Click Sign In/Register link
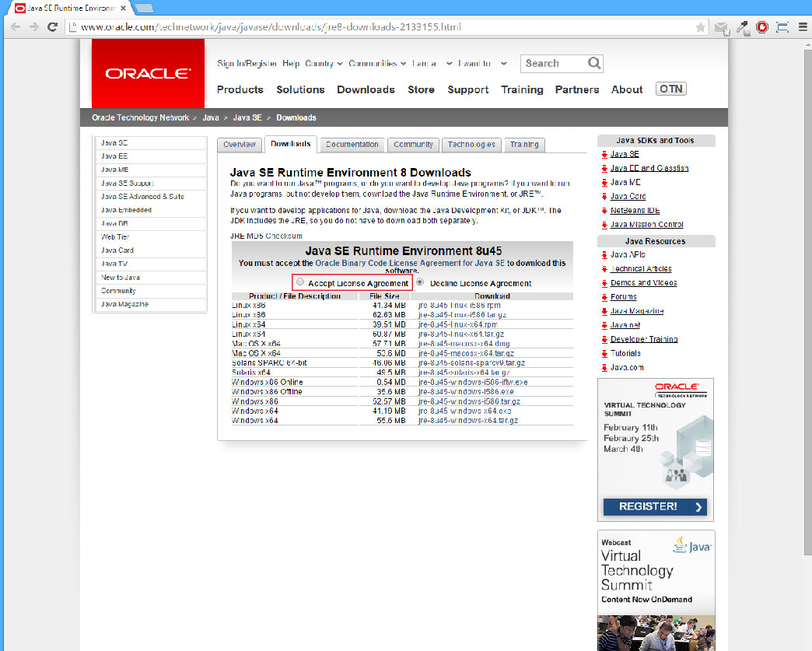This screenshot has width=812, height=651. [x=247, y=64]
